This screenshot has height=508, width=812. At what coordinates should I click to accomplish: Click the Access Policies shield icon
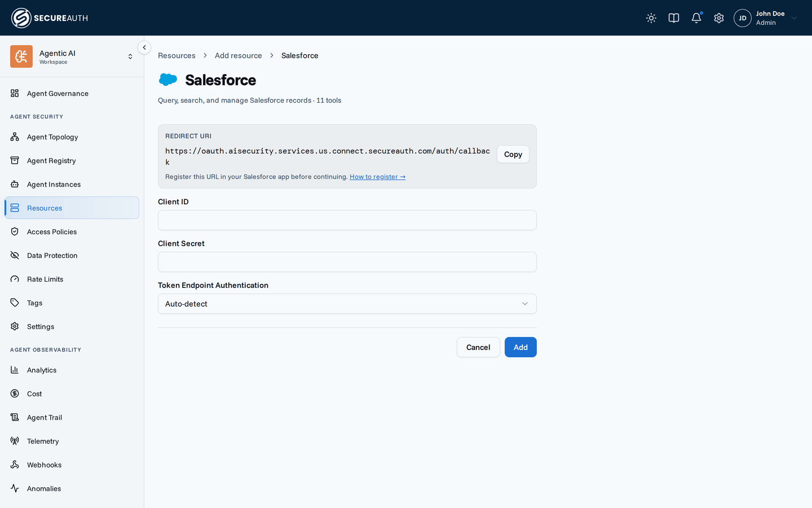(15, 231)
